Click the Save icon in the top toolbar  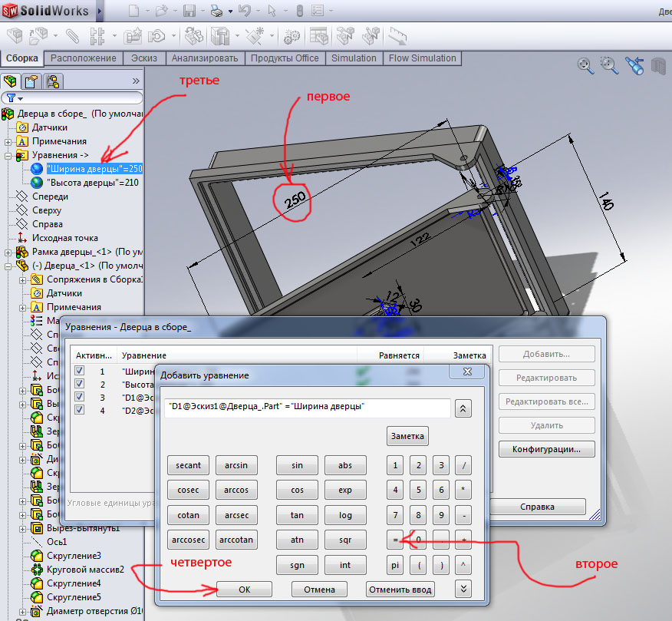189,11
